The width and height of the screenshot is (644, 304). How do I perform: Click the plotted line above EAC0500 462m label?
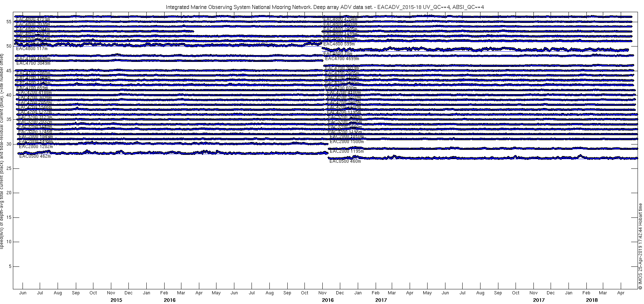pos(173,153)
